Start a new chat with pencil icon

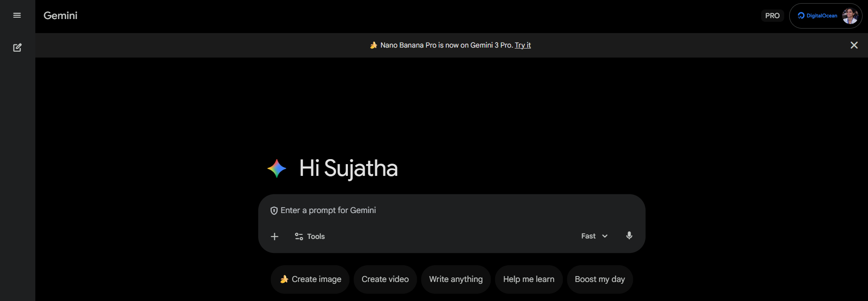17,48
